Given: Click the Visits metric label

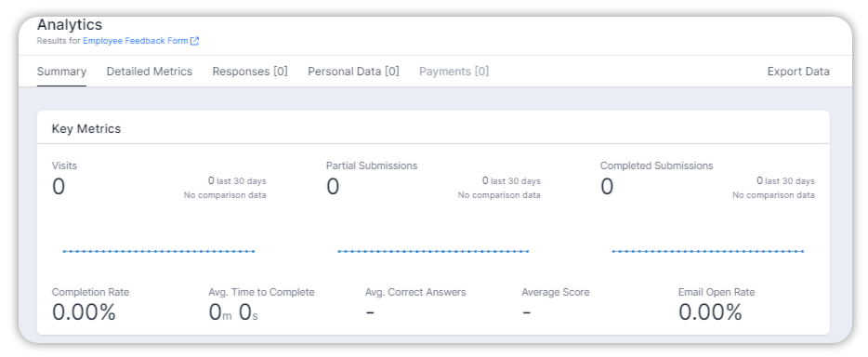Looking at the screenshot, I should (64, 165).
